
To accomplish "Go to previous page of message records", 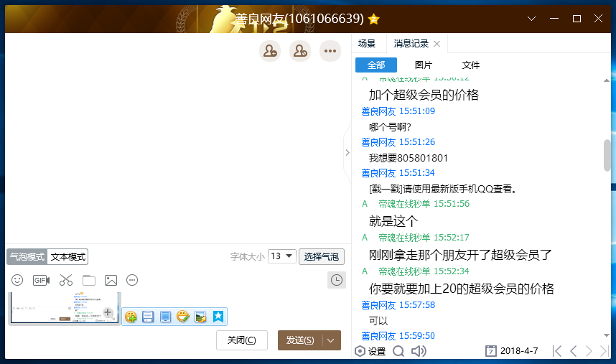I will pyautogui.click(x=573, y=350).
